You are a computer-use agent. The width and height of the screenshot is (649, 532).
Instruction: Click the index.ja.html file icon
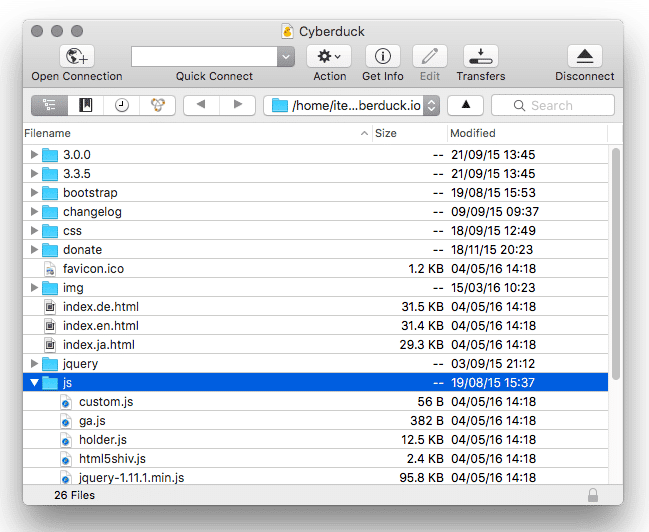pos(50,345)
